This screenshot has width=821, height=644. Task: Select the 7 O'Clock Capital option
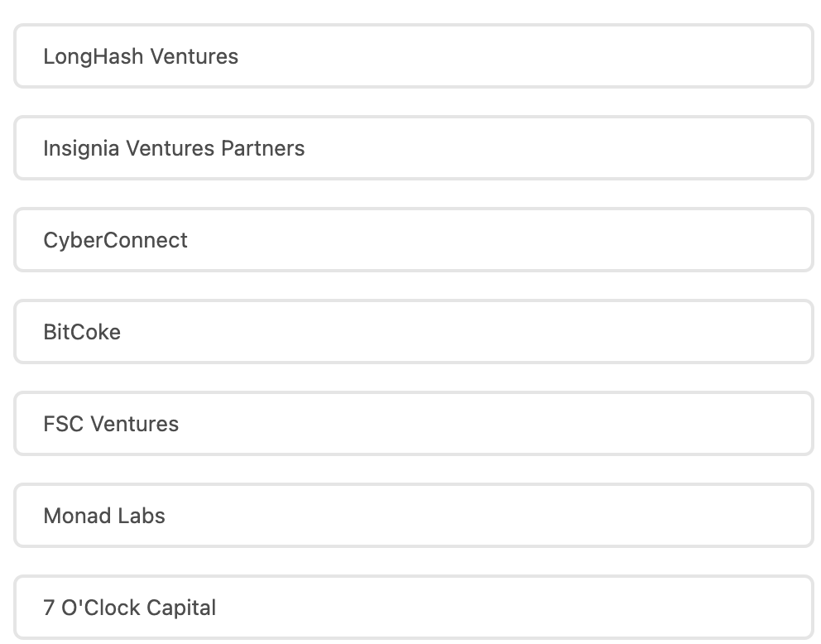click(414, 608)
